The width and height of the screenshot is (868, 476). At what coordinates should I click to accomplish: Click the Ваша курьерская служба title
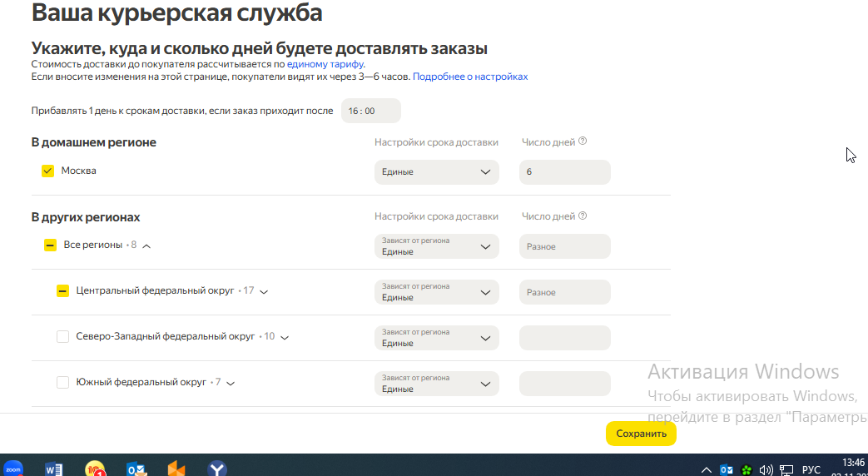[176, 12]
